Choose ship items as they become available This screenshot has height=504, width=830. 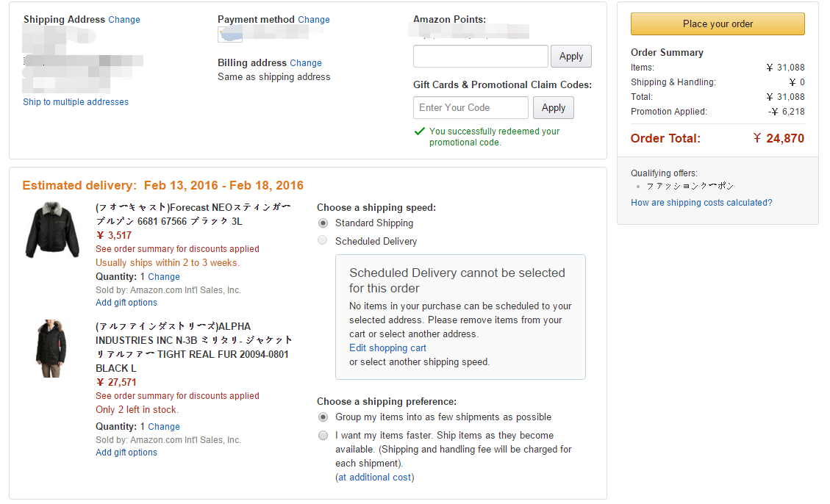[323, 435]
